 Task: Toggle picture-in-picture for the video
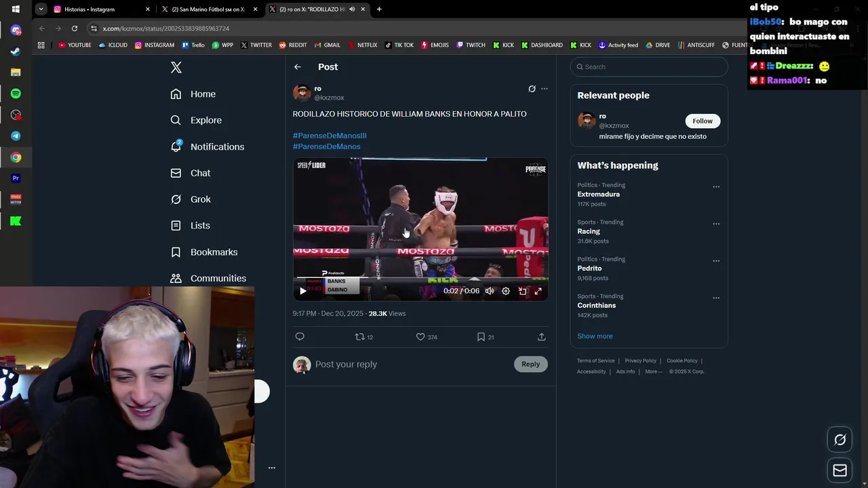pos(522,291)
